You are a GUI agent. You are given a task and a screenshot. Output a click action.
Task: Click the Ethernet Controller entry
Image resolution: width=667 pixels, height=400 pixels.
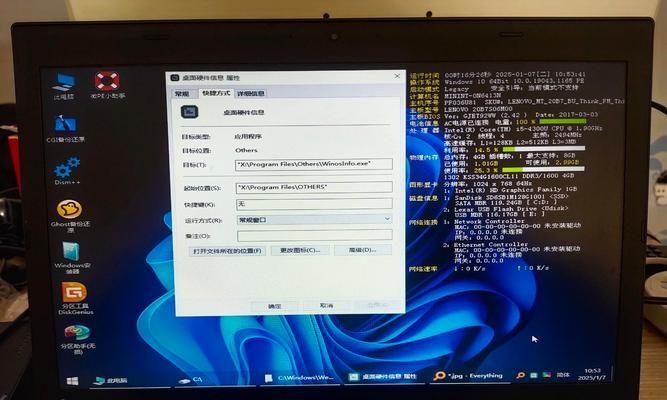491,245
